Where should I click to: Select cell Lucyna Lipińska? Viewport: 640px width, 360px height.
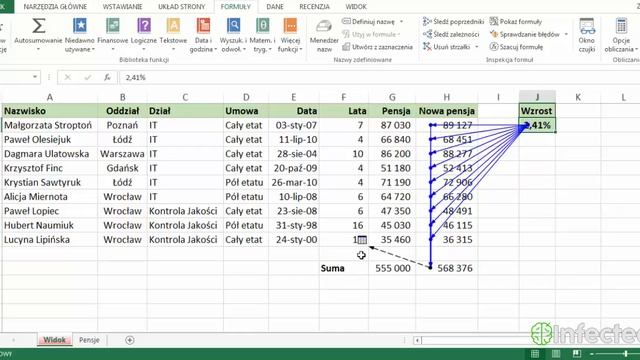coord(50,240)
